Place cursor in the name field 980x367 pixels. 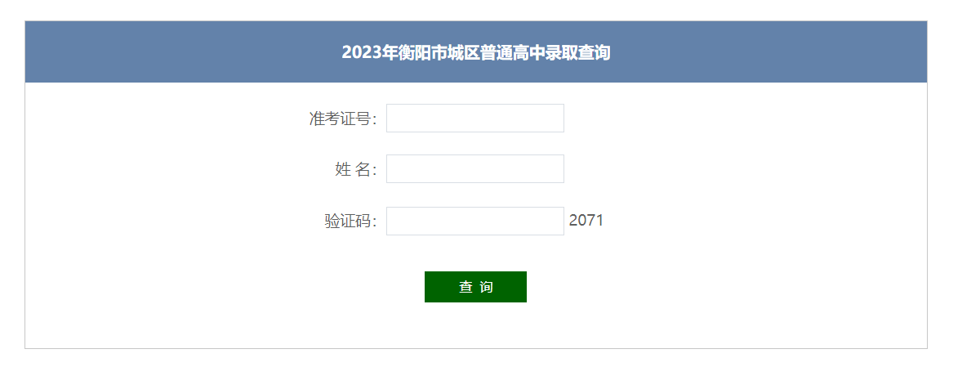tap(474, 169)
